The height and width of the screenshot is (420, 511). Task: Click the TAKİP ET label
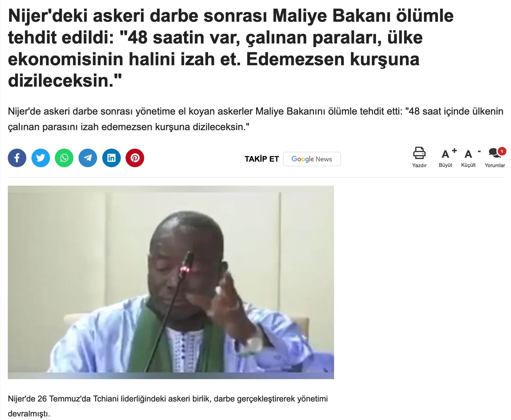tap(262, 159)
